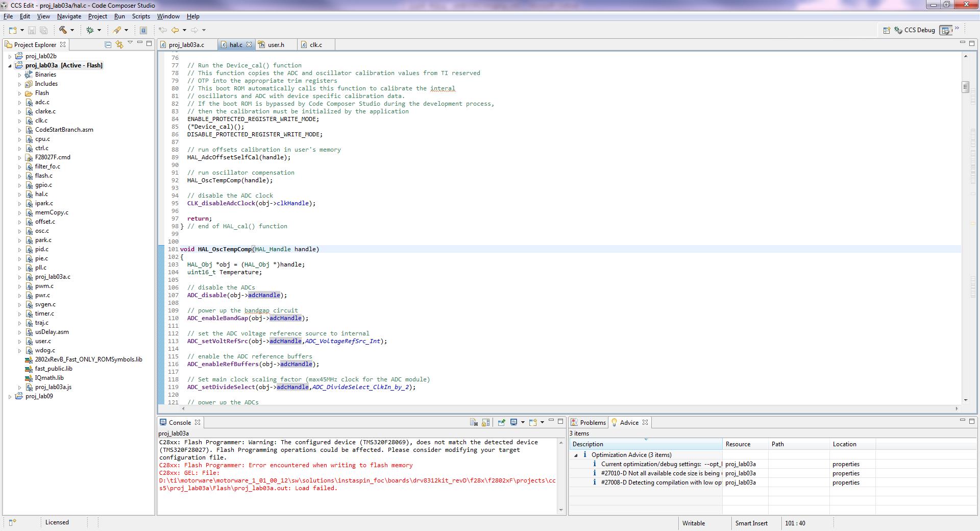Image resolution: width=980 pixels, height=531 pixels.
Task: Select the #27010-D advice entry
Action: click(661, 473)
